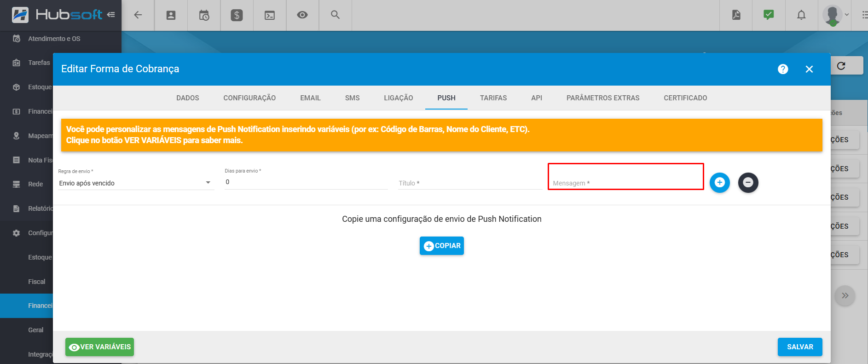This screenshot has height=364, width=868.
Task: Open Rede sidebar item
Action: point(35,184)
